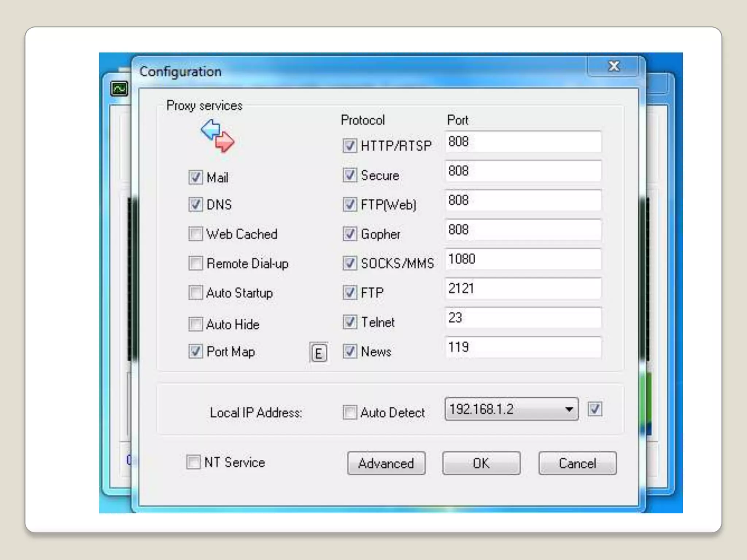Cancel the configuration dialog
This screenshot has width=747, height=560.
pos(577,463)
